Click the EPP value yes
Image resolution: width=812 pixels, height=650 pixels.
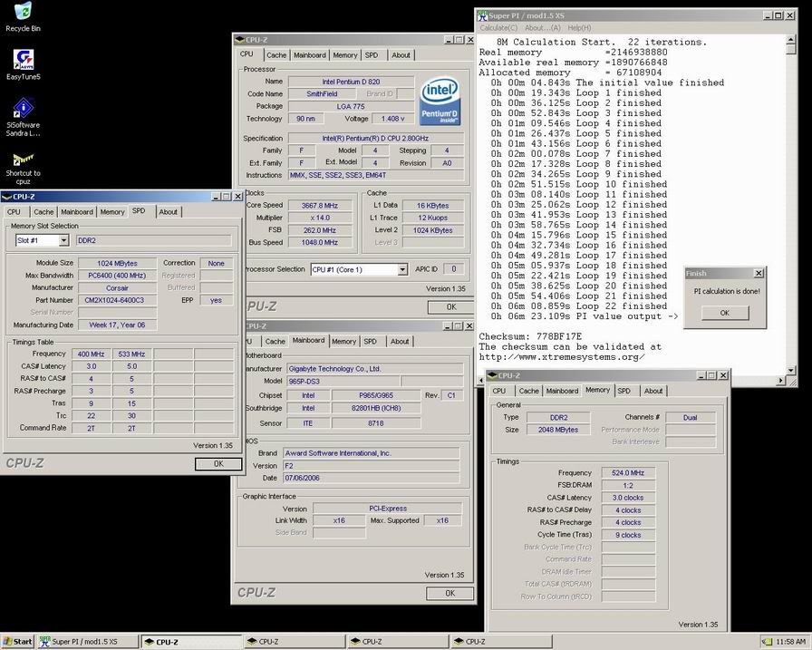[216, 300]
